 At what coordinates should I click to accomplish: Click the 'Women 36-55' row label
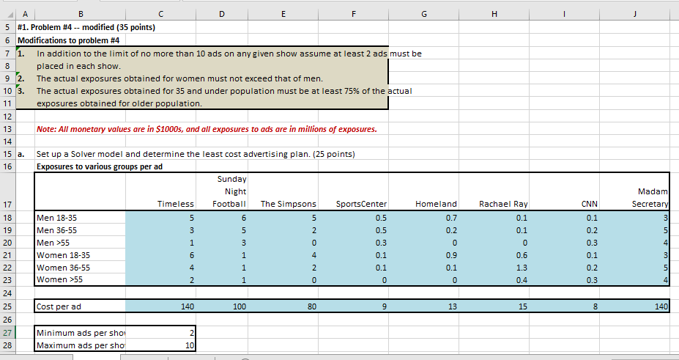click(80, 268)
